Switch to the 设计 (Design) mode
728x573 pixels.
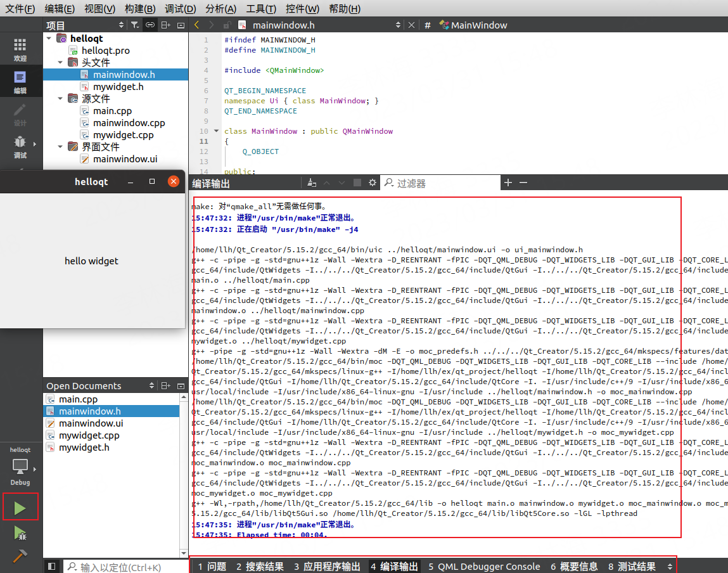point(20,114)
